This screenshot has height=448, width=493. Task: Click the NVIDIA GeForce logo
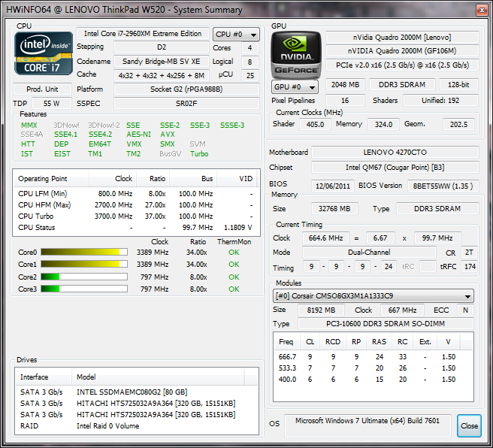tap(296, 55)
